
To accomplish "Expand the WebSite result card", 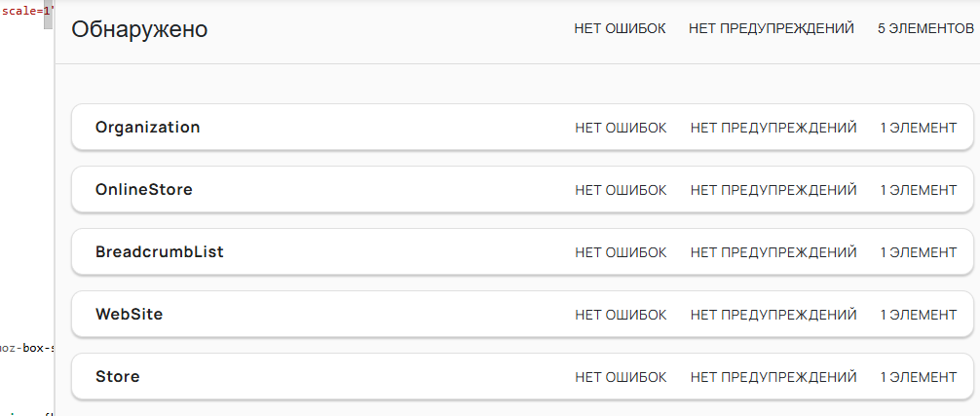I will [522, 314].
